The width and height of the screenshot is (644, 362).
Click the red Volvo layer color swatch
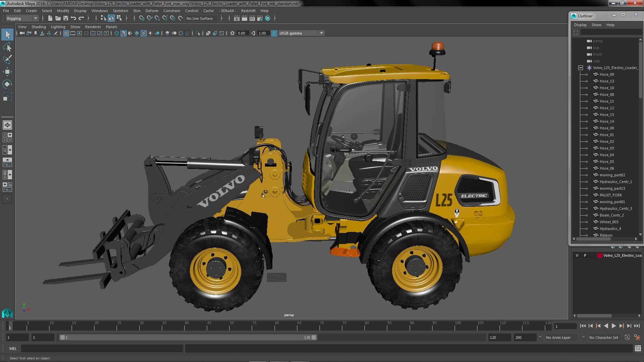[599, 255]
